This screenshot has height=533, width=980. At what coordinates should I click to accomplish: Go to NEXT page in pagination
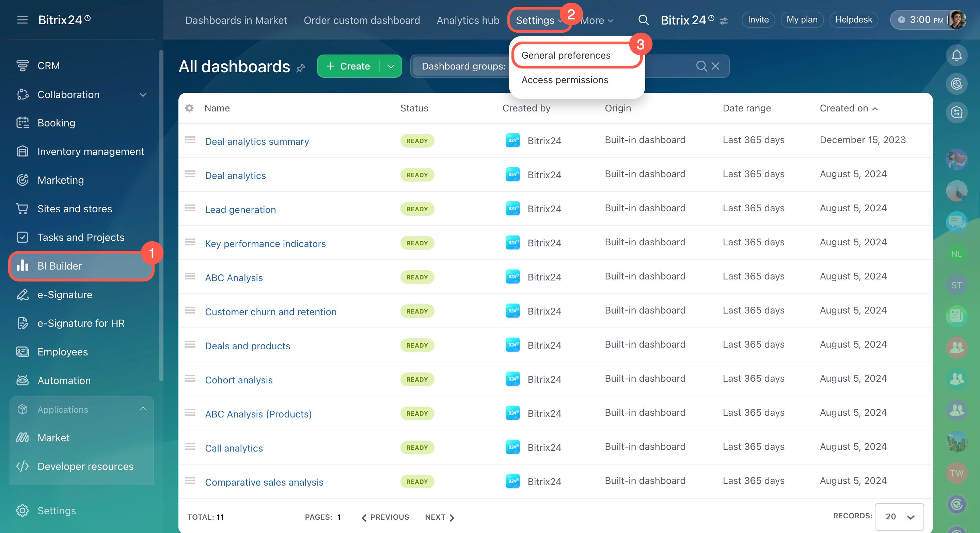click(439, 517)
